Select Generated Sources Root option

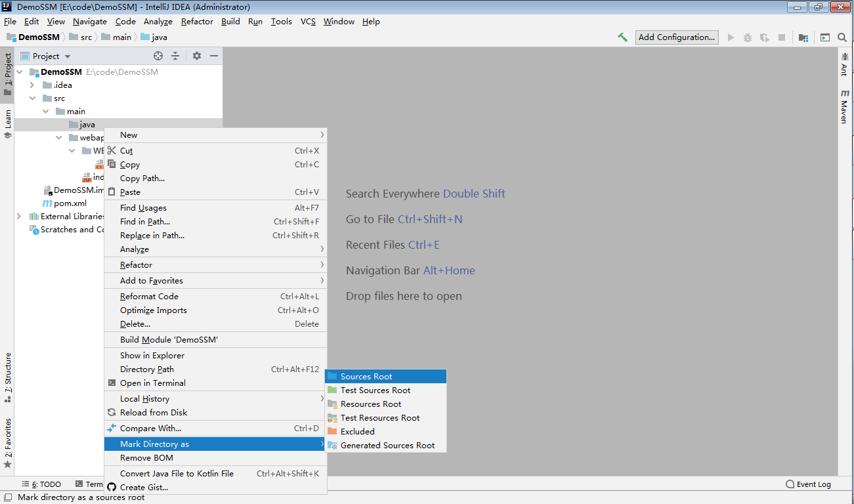pos(386,446)
